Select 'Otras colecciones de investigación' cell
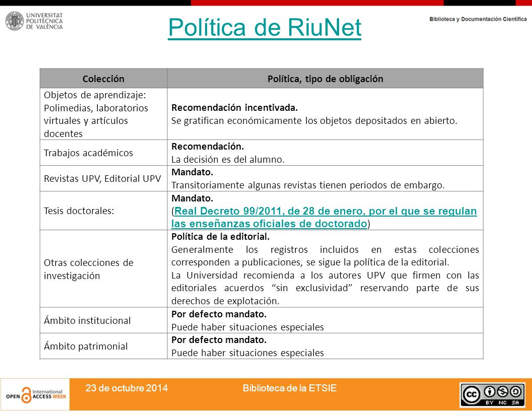Image resolution: width=532 pixels, height=411 pixels. (103, 269)
